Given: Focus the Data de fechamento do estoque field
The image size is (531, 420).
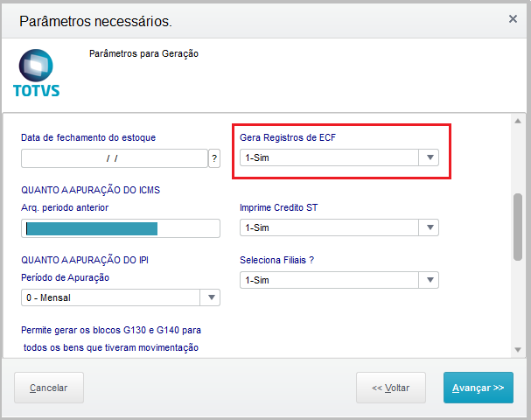Looking at the screenshot, I should tap(113, 158).
